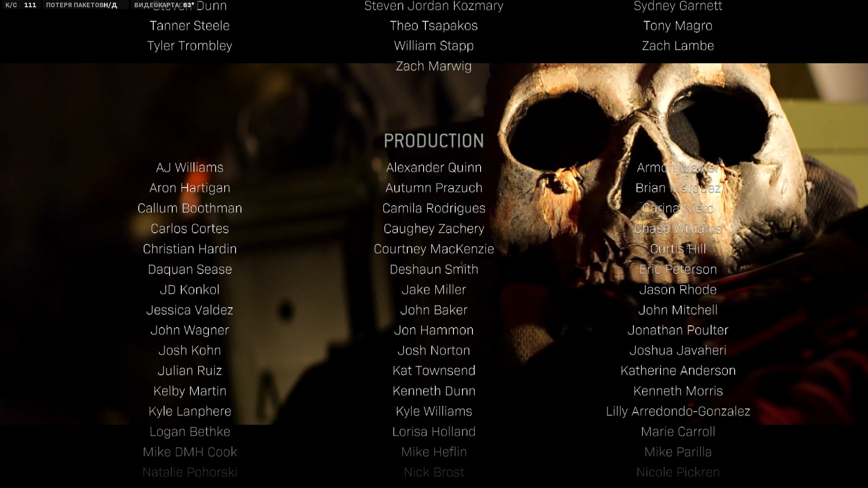Click the name Jessica Valdez
The width and height of the screenshot is (868, 488).
coord(189,310)
